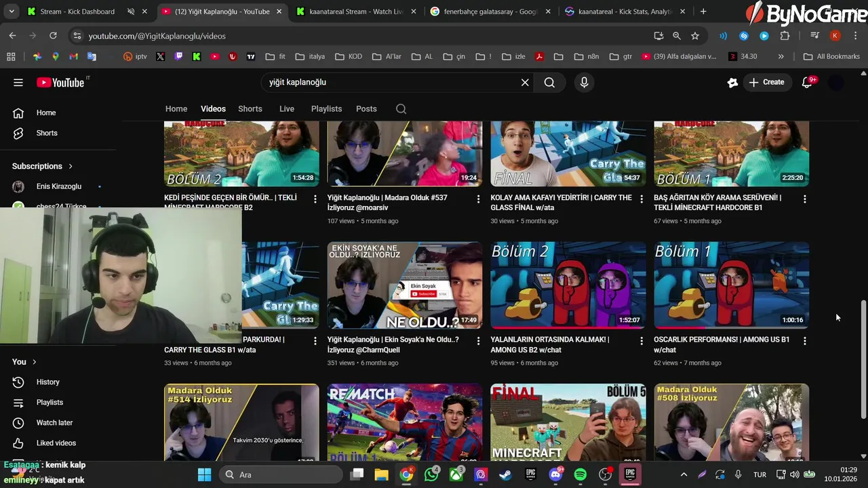Open options for BAŞ AĞRITAN KÖY video
Screen dimensions: 868x488
click(805, 199)
